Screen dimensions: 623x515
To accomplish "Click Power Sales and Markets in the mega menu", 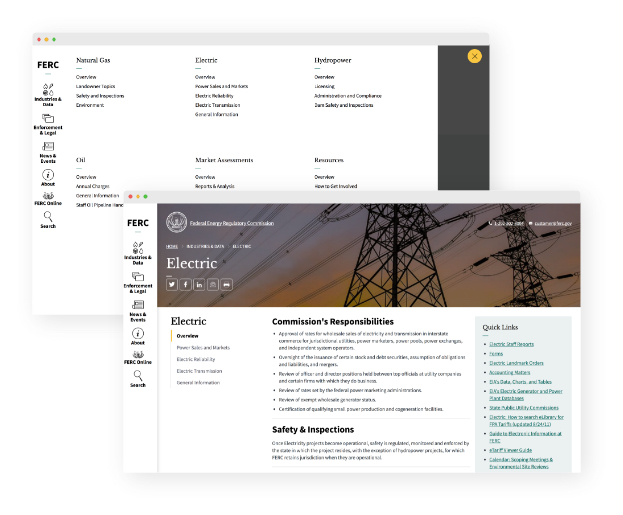I will (x=221, y=86).
